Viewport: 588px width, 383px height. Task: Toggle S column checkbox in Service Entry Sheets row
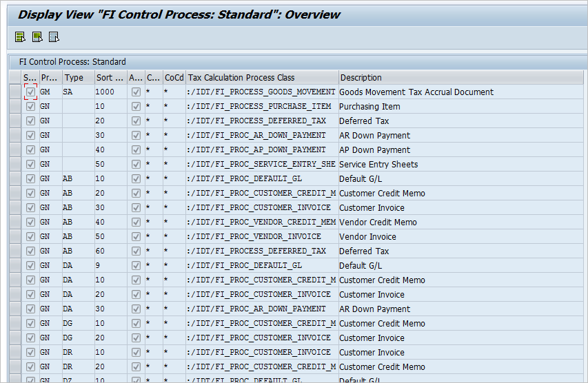(x=31, y=164)
